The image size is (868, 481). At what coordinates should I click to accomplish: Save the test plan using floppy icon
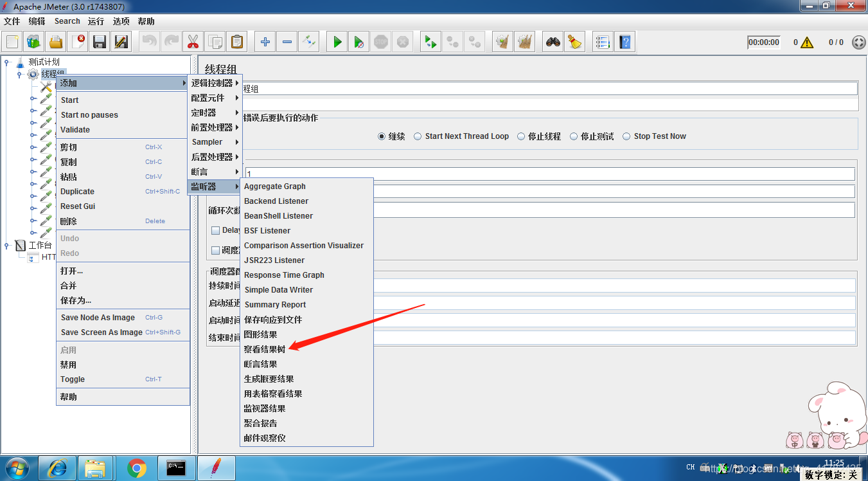pyautogui.click(x=100, y=42)
